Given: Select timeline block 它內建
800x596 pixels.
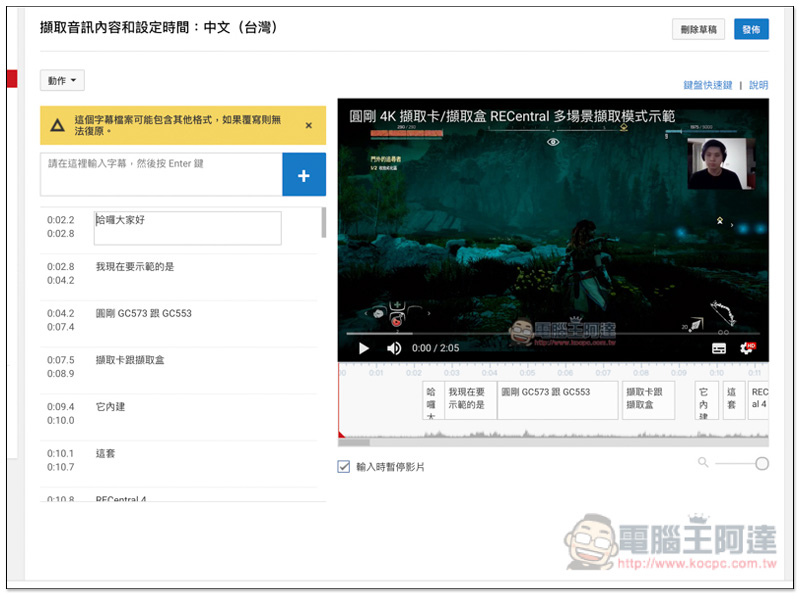Looking at the screenshot, I should click(x=707, y=400).
